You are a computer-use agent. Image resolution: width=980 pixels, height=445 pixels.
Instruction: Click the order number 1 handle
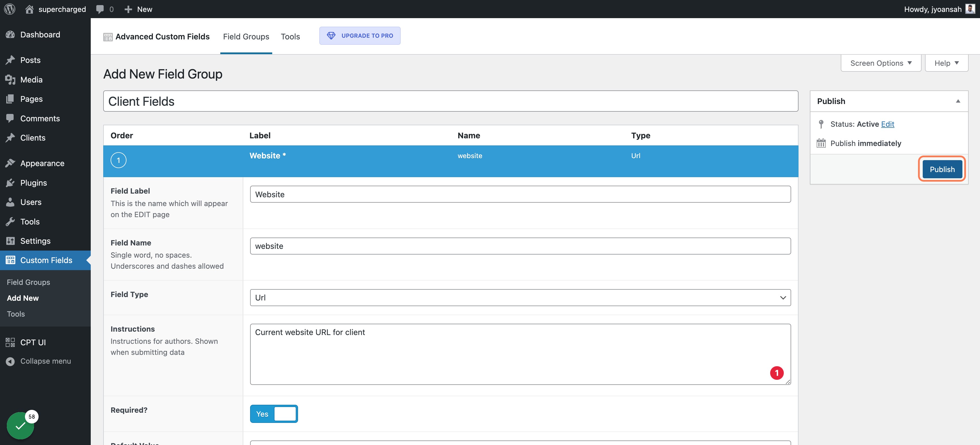coord(118,160)
